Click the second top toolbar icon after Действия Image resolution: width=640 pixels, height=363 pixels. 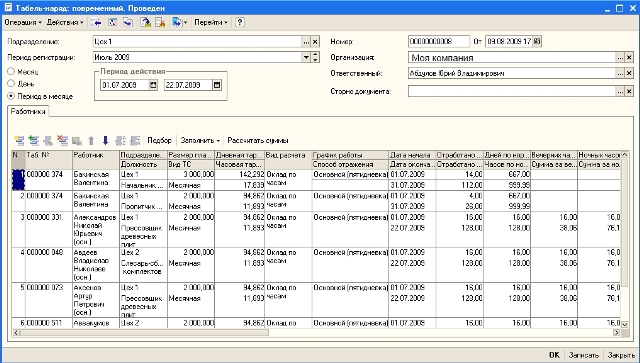pyautogui.click(x=112, y=22)
